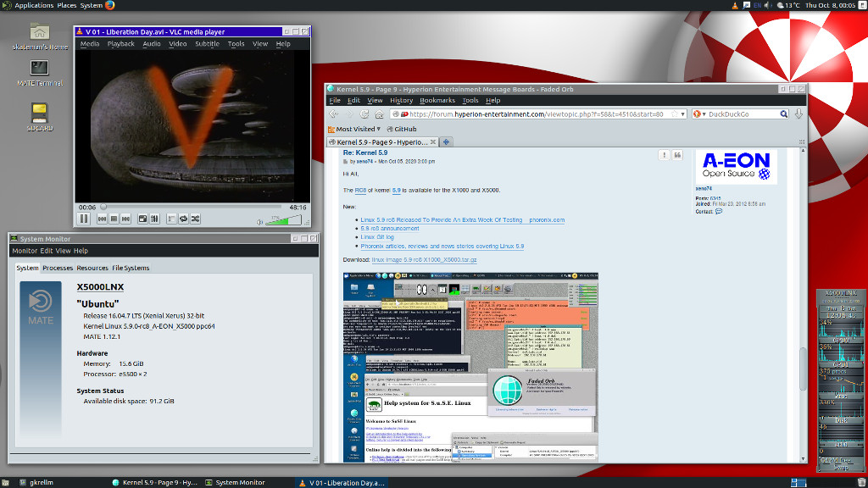Screen dimensions: 868x488
Task: Open VLC Media menu
Action: 90,44
